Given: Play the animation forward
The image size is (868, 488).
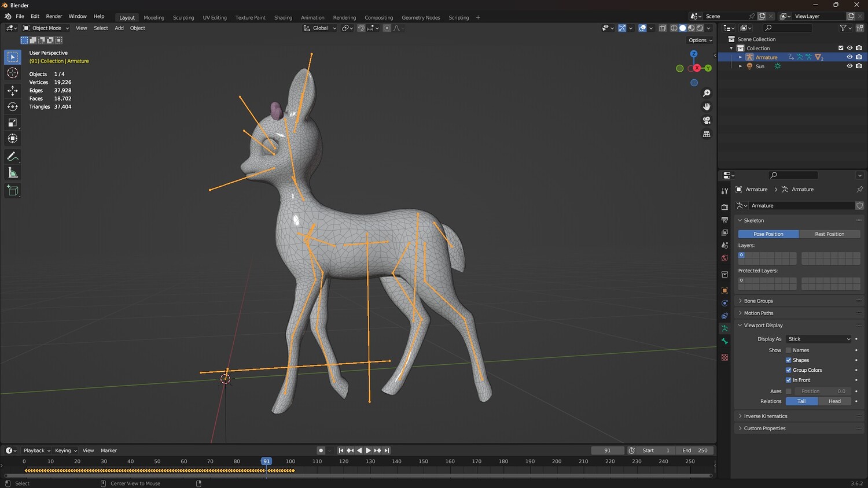Looking at the screenshot, I should click(x=369, y=450).
